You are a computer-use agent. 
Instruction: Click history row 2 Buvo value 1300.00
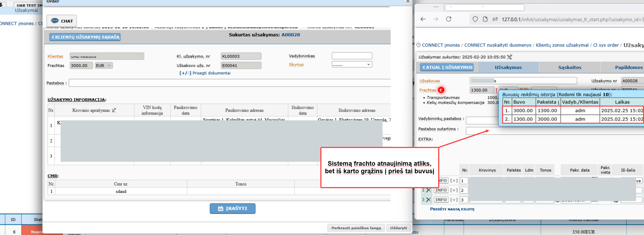[523, 119]
